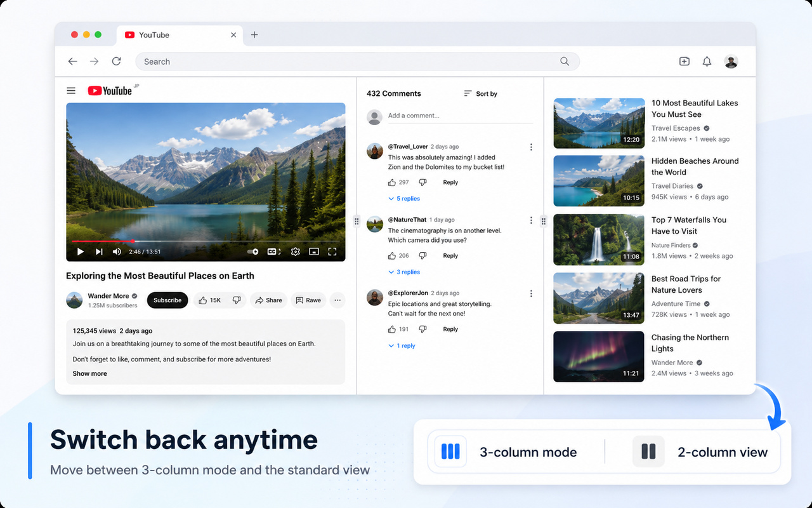
Task: Open 10 Most Beautiful Lakes thumbnail
Action: point(599,123)
